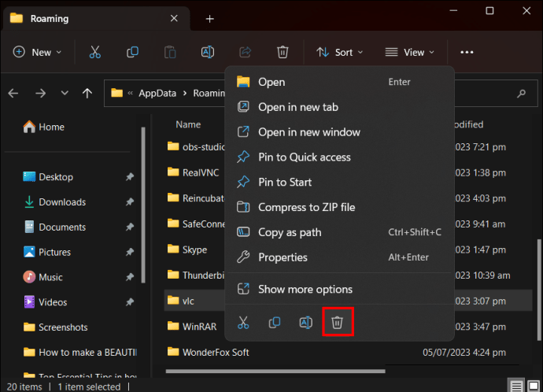Open the Sort dropdown menu
Viewport: 543px width, 392px height.
340,52
